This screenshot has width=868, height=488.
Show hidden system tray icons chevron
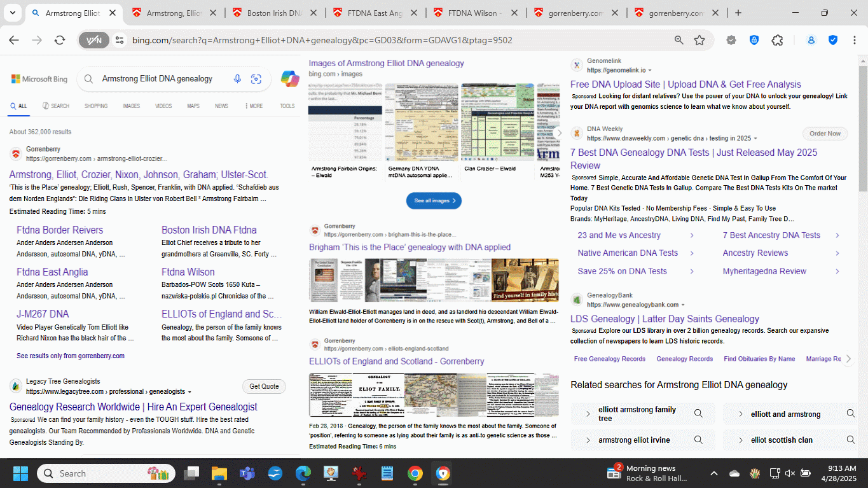713,473
